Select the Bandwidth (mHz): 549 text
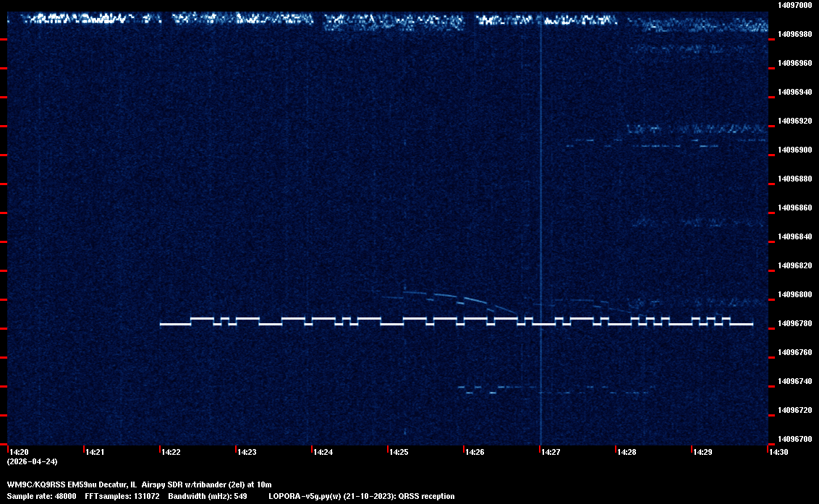The height and width of the screenshot is (504, 819). click(x=208, y=496)
